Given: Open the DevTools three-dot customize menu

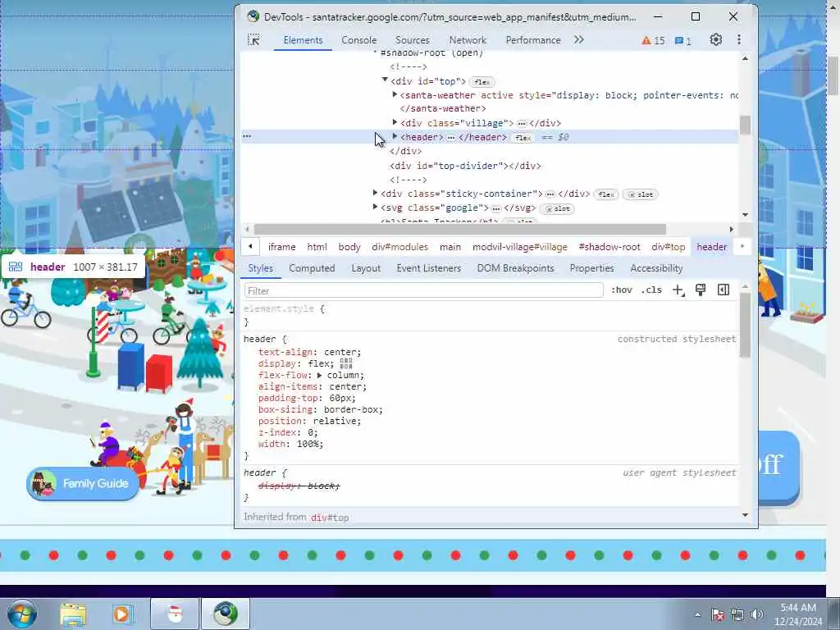Looking at the screenshot, I should point(739,39).
